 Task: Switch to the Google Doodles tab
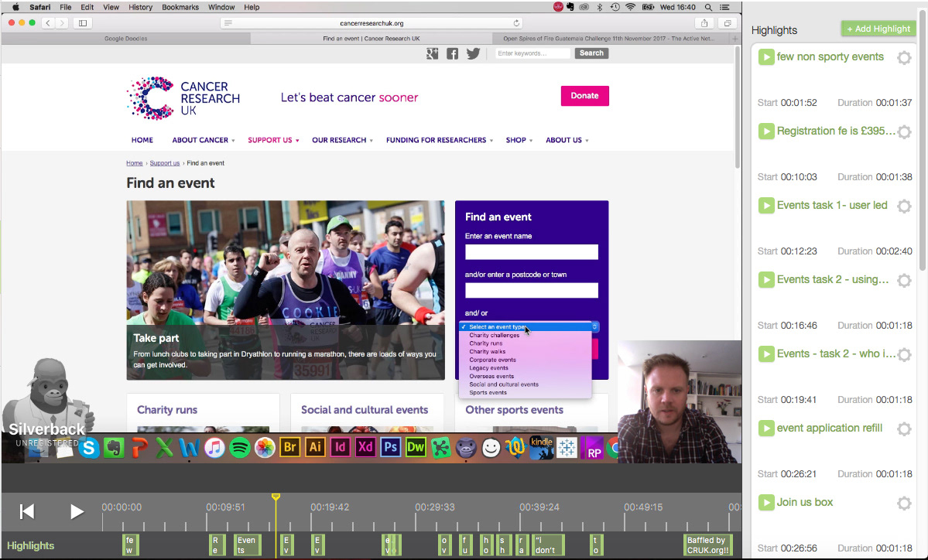point(126,39)
